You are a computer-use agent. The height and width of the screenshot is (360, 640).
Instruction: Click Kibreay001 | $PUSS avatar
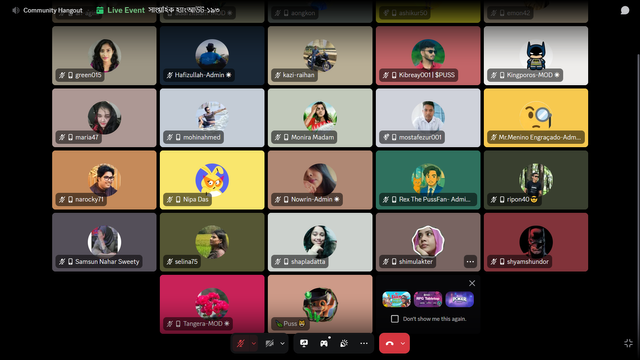pyautogui.click(x=428, y=56)
